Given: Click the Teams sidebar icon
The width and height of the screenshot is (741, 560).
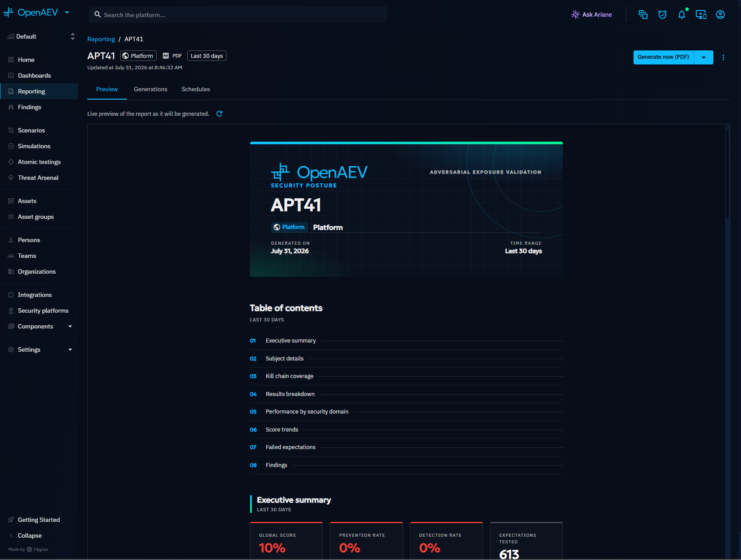Looking at the screenshot, I should coord(11,256).
